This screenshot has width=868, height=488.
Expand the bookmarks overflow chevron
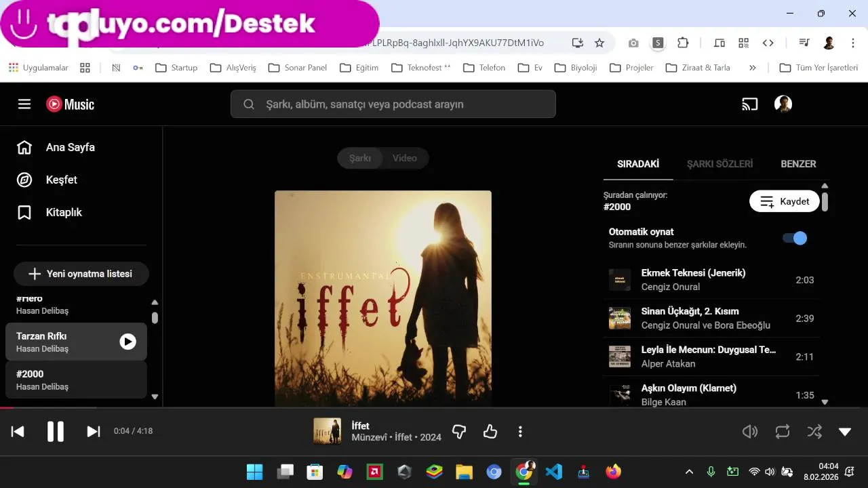(753, 68)
